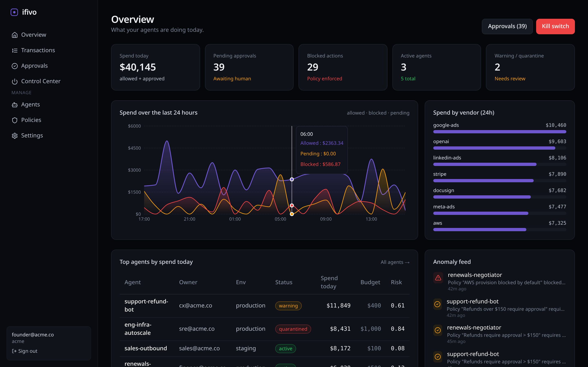Image resolution: width=588 pixels, height=367 pixels.
Task: Toggle the pending series in the chart legend
Action: pyautogui.click(x=400, y=113)
